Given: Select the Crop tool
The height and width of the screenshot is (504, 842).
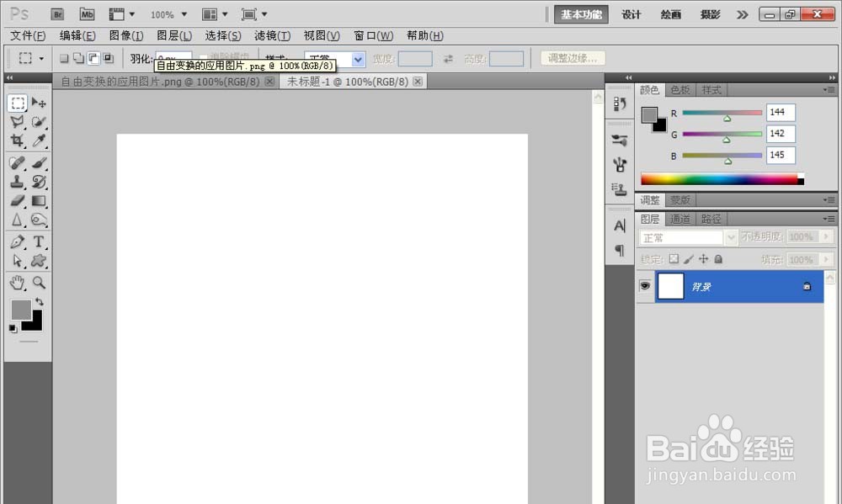Looking at the screenshot, I should click(18, 141).
